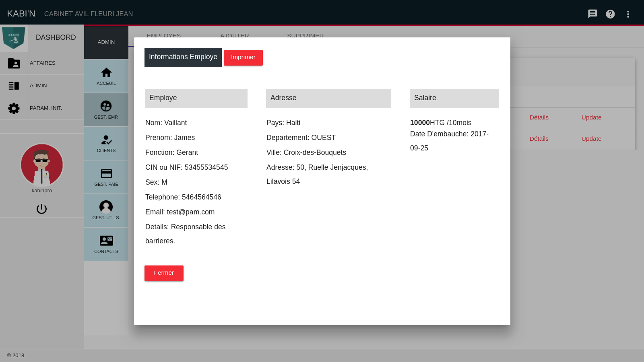Open the CONTACTS card icon
This screenshot has width=644, height=362.
[106, 241]
